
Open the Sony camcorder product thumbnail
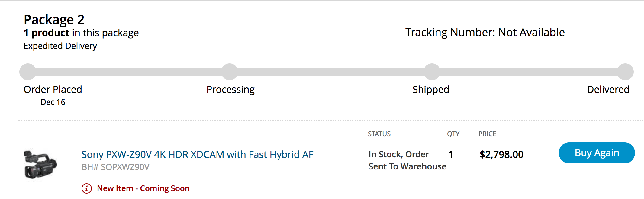[x=40, y=164]
